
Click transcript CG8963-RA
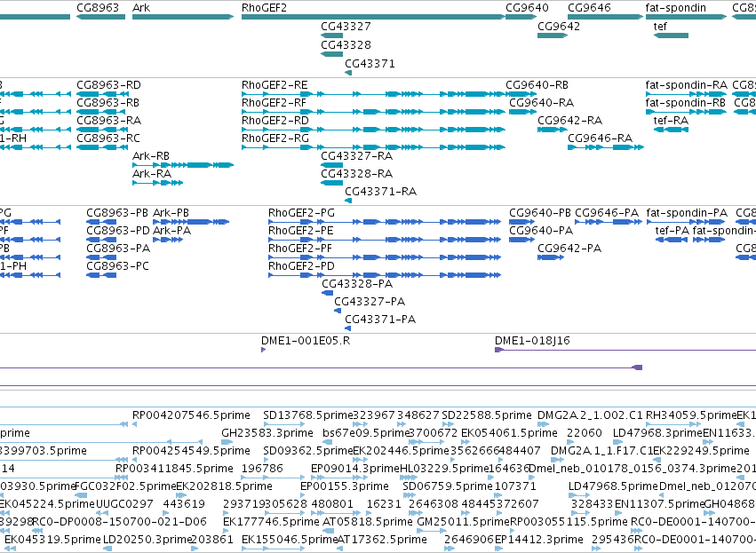(x=109, y=121)
